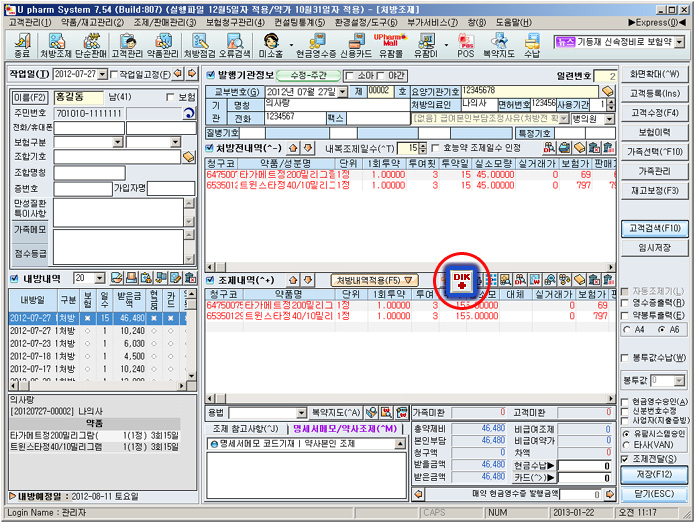
Task: Open 고객관리(1) menu
Action: 30,22
